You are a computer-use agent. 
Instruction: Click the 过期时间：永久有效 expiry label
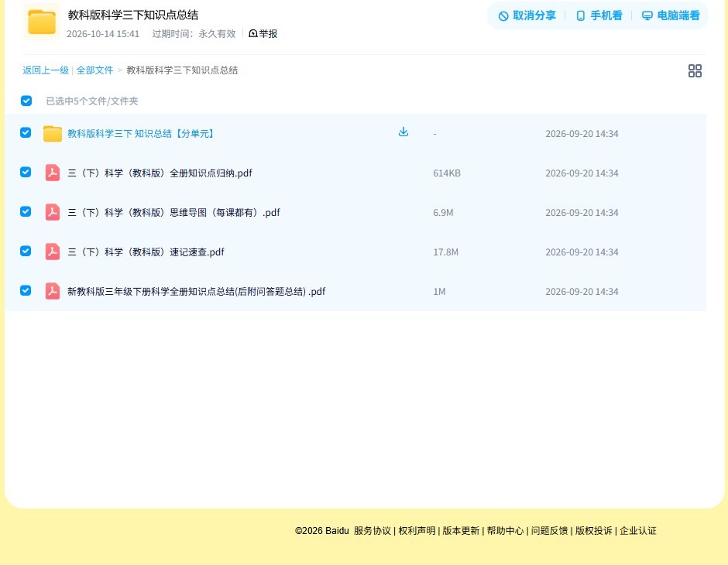pyautogui.click(x=194, y=33)
